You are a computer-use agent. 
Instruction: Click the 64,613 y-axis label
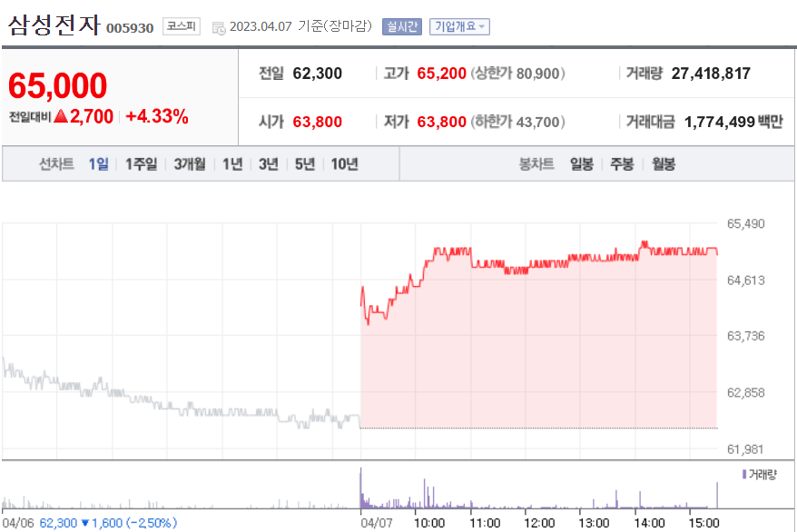[x=745, y=280]
